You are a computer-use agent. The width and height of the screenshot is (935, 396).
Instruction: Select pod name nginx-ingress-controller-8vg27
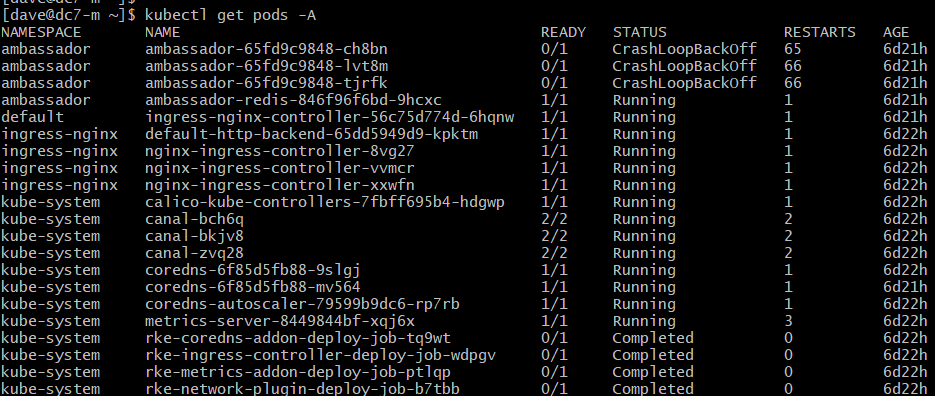279,151
